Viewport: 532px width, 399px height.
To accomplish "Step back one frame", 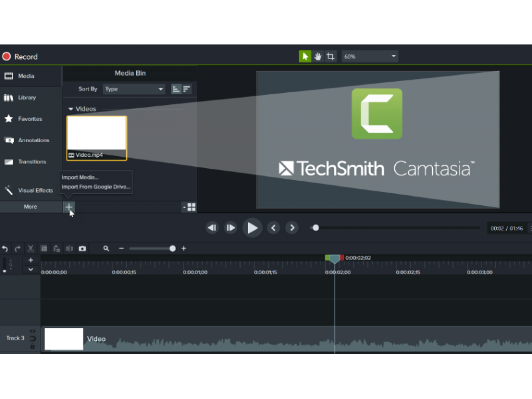I will [212, 228].
